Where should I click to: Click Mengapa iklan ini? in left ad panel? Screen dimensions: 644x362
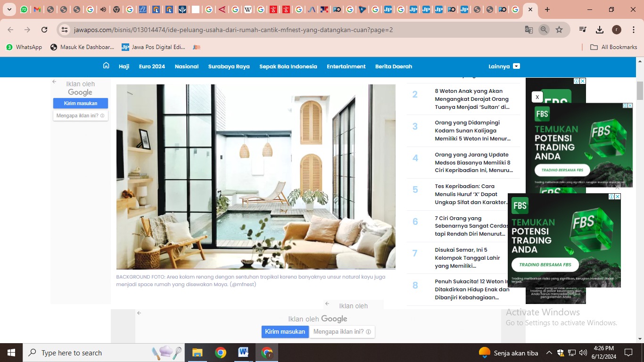point(80,115)
